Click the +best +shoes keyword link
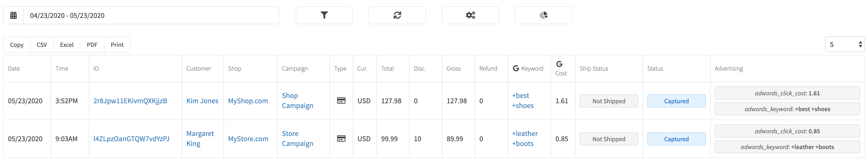The width and height of the screenshot is (868, 162). click(523, 101)
